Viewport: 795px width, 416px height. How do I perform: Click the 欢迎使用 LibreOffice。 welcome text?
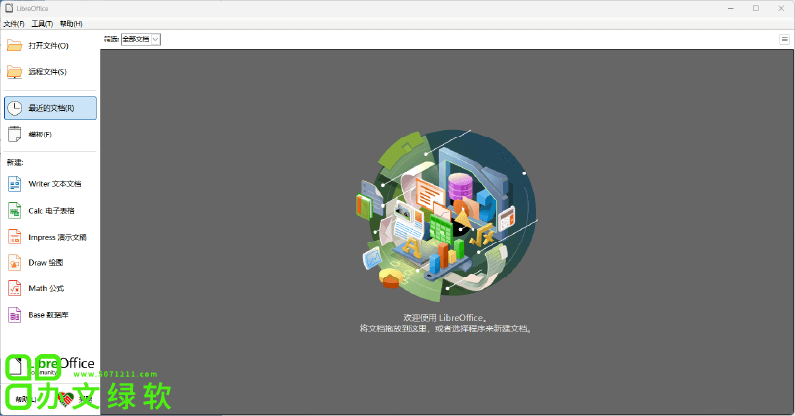(446, 318)
